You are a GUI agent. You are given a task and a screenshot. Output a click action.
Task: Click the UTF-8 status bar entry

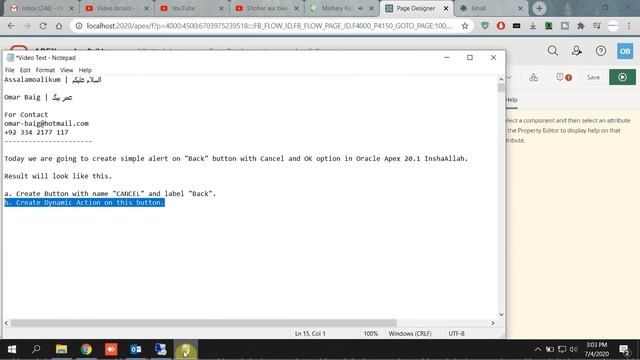456,333
